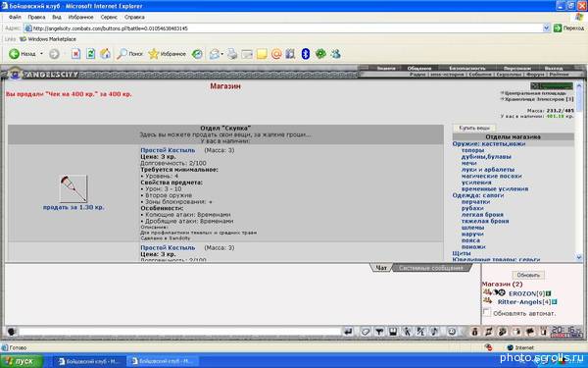Viewport: 588px width, 368px height.
Task: Open Избранное favorites star in toolbar
Action: (x=167, y=54)
